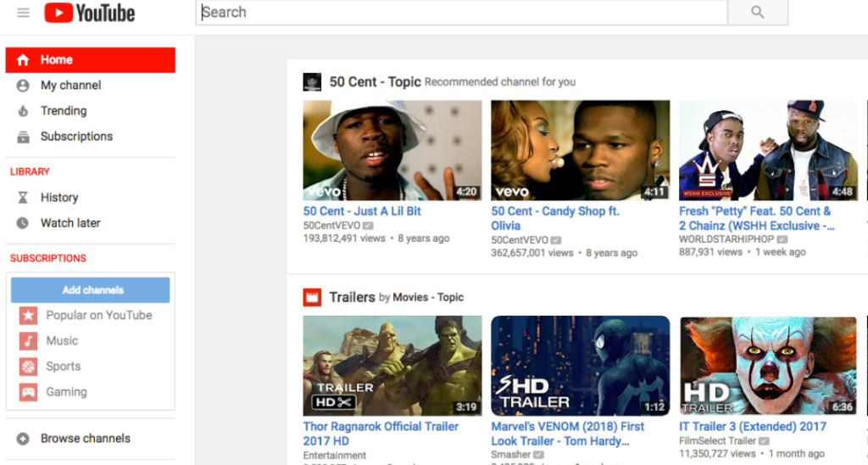Open the Music channel
Viewport: 868px width, 465px height.
click(62, 341)
